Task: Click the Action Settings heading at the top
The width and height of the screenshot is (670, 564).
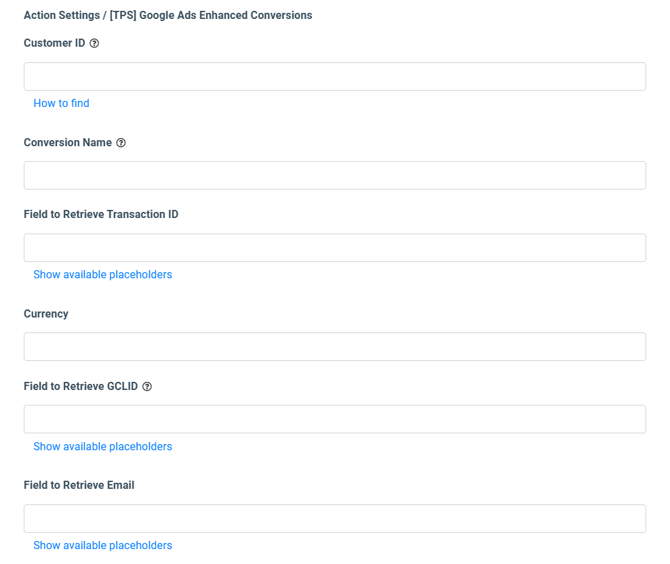Action: [167, 16]
